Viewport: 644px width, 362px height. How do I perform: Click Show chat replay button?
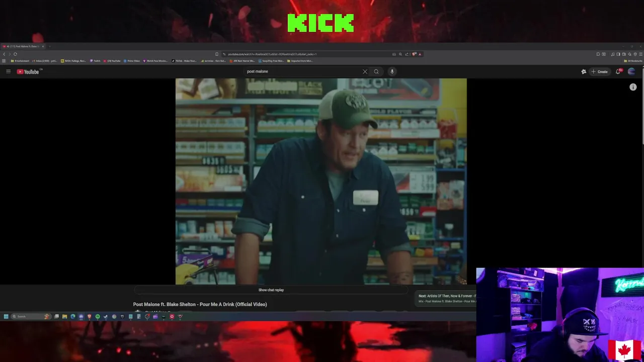[271, 290]
